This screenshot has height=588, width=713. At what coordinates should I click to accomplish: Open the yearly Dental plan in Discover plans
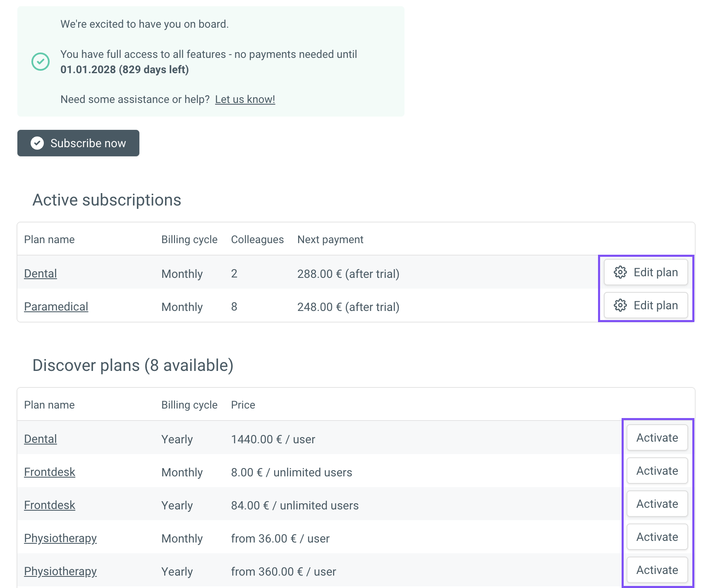(x=41, y=439)
